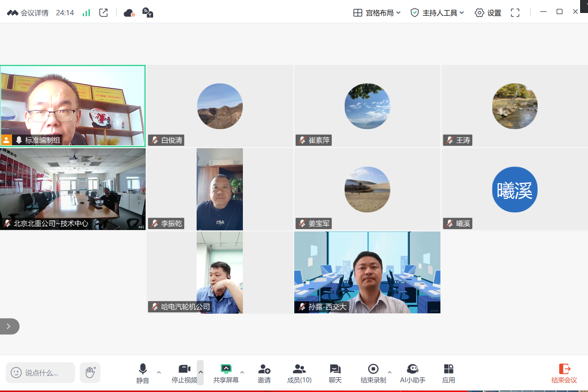Toggle camera with 停止视频 button
The image size is (588, 392).
(184, 373)
